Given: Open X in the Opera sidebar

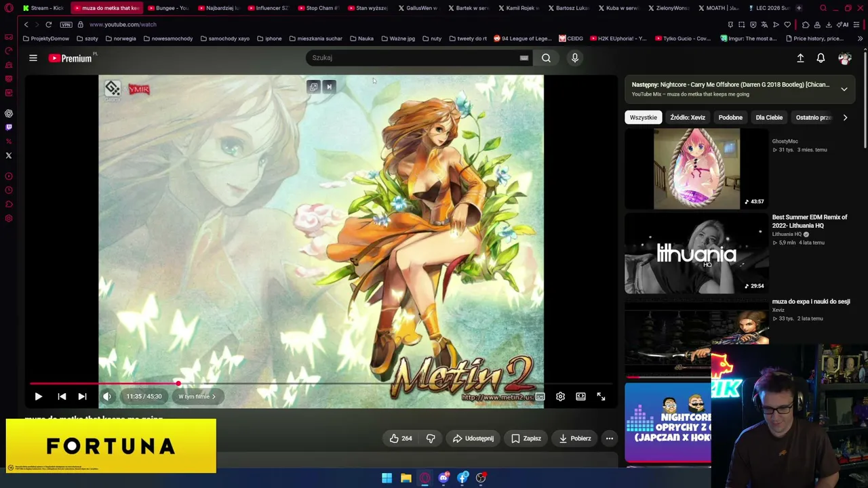Looking at the screenshot, I should tap(9, 155).
